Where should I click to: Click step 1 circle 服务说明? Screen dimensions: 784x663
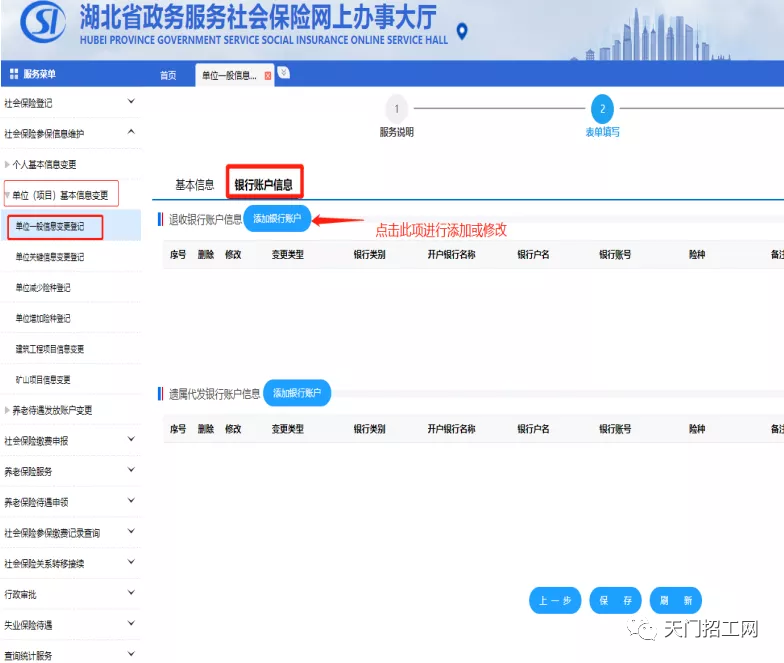coord(396,109)
